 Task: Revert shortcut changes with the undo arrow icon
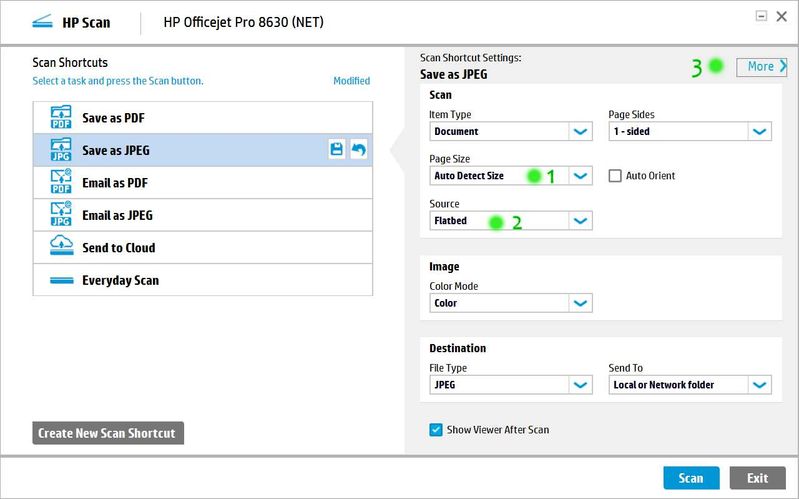coord(359,149)
